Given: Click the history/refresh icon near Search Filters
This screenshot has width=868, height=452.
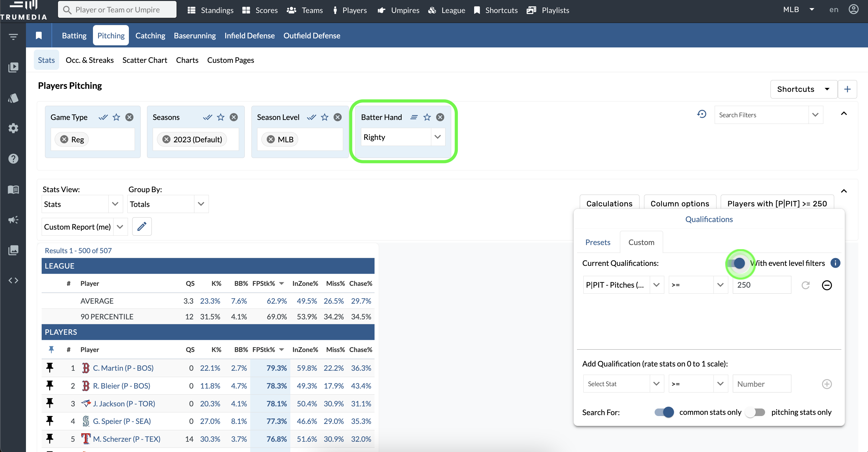Looking at the screenshot, I should point(702,115).
